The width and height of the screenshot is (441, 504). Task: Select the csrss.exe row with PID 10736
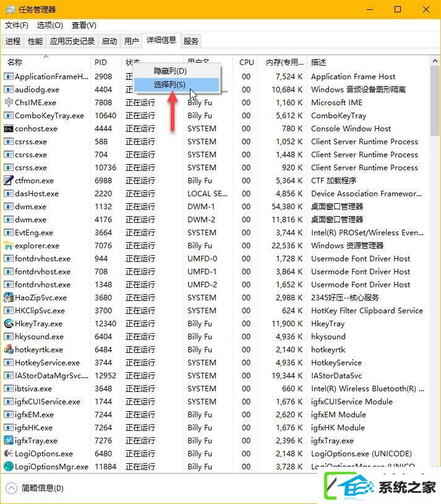tap(215, 167)
